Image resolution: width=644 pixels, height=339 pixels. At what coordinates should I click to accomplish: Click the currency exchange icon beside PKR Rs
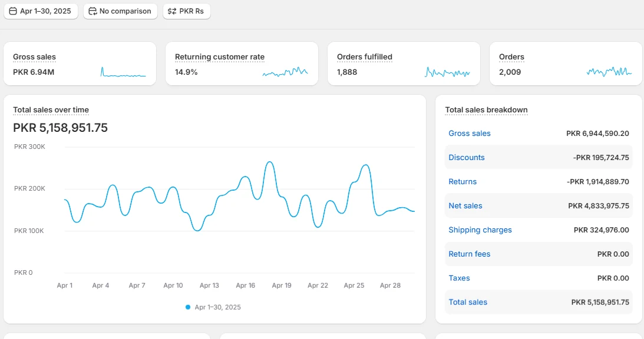(x=172, y=11)
